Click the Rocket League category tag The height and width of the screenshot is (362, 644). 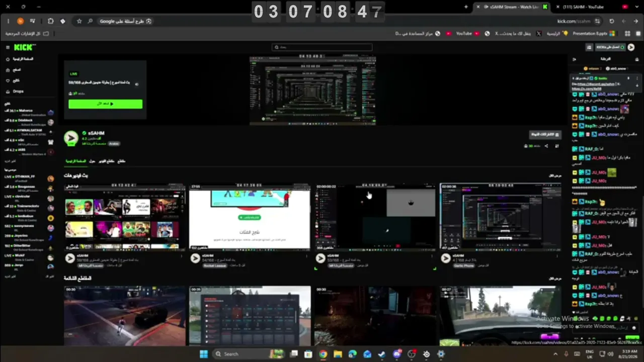coord(214,265)
